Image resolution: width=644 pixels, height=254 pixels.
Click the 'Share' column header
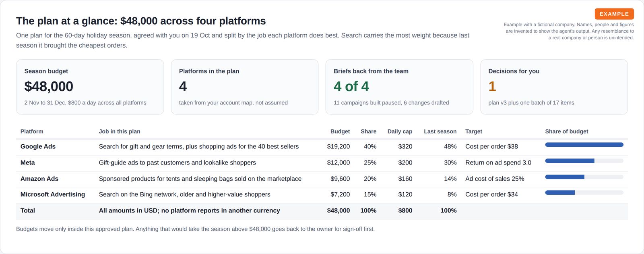pyautogui.click(x=369, y=131)
